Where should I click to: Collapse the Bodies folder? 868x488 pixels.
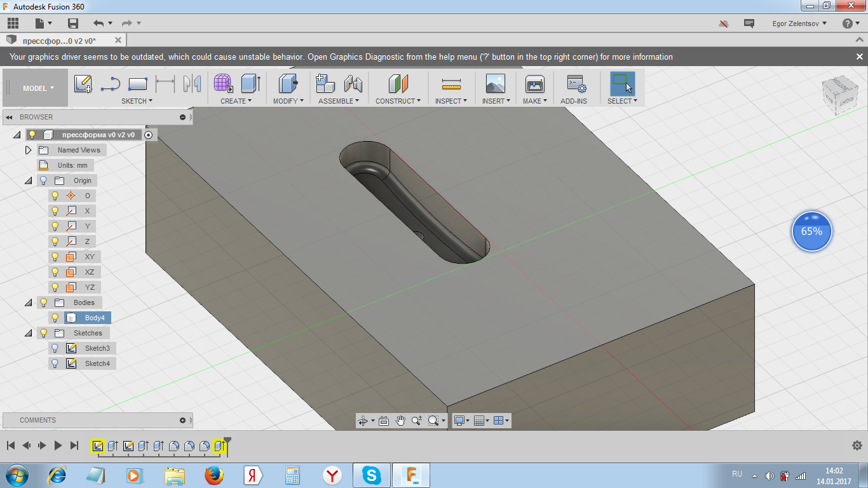tap(28, 302)
